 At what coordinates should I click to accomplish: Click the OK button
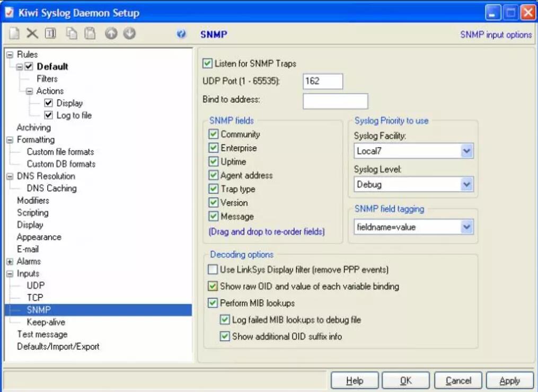pos(406,381)
